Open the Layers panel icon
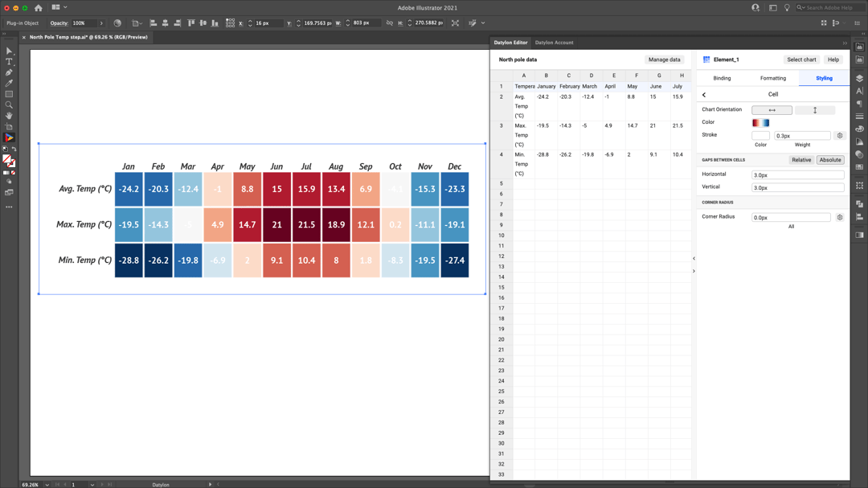 coord(859,78)
